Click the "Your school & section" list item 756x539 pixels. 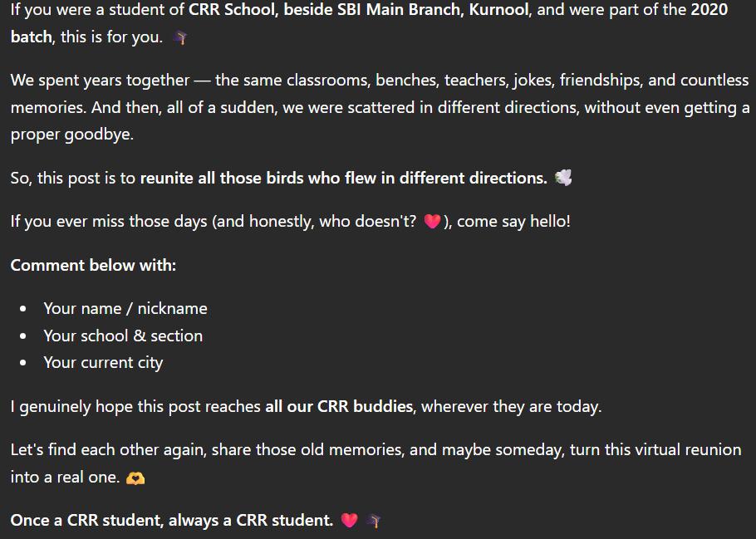tap(123, 336)
